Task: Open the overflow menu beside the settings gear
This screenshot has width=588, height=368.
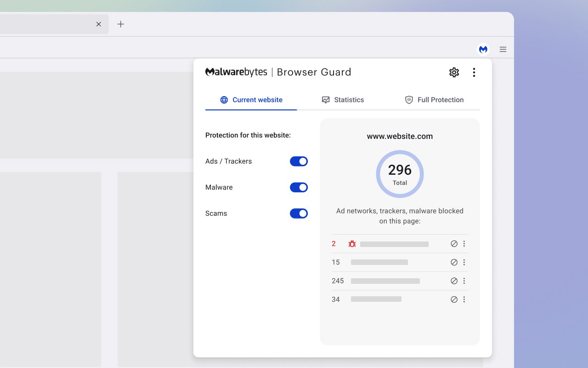Action: [x=474, y=72]
